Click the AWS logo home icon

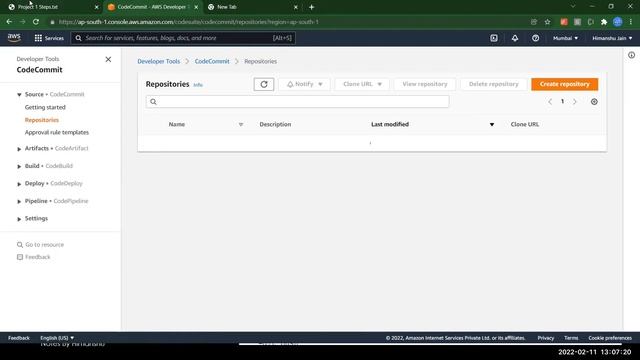click(14, 38)
